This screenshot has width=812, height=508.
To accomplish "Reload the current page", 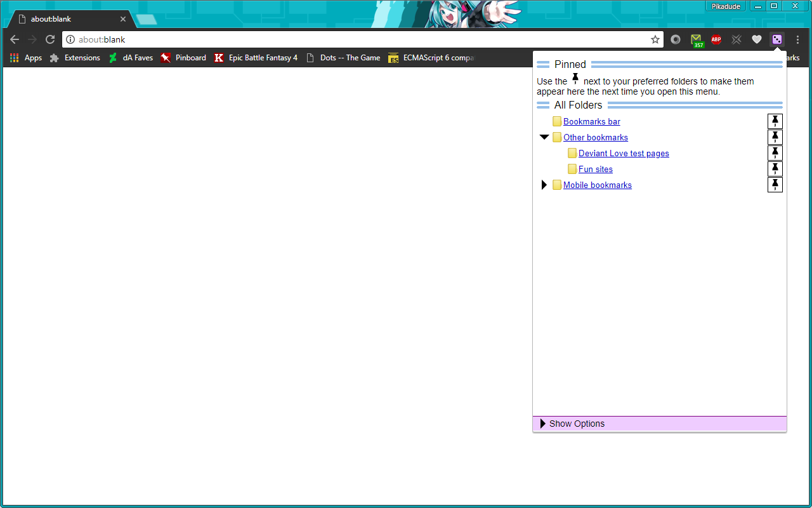I will coord(50,39).
